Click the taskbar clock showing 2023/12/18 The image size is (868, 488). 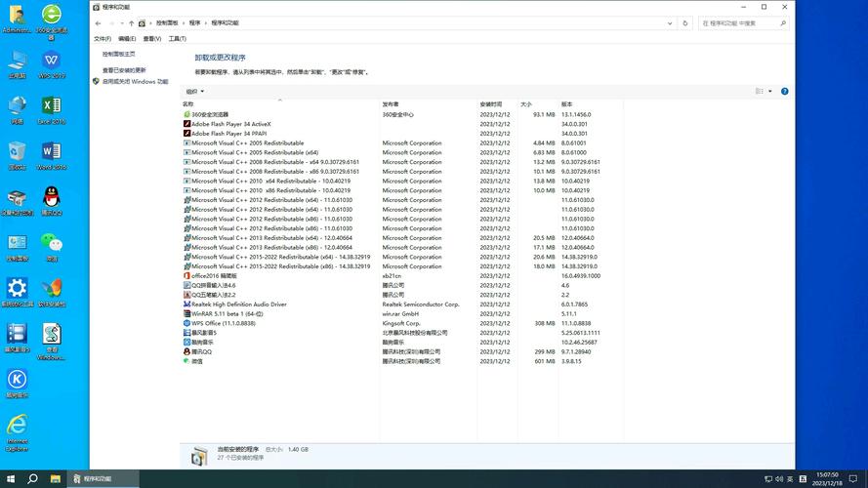point(827,479)
